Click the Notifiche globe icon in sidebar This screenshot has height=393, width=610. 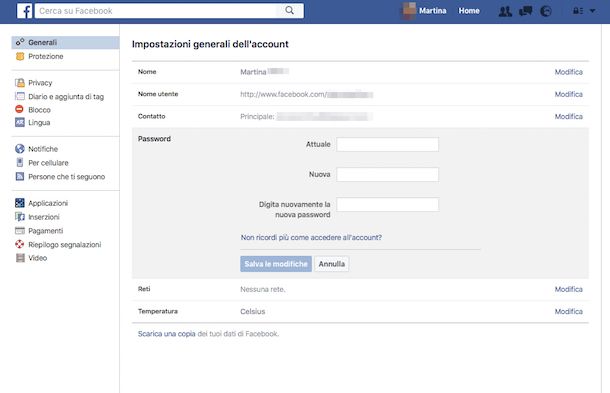20,149
